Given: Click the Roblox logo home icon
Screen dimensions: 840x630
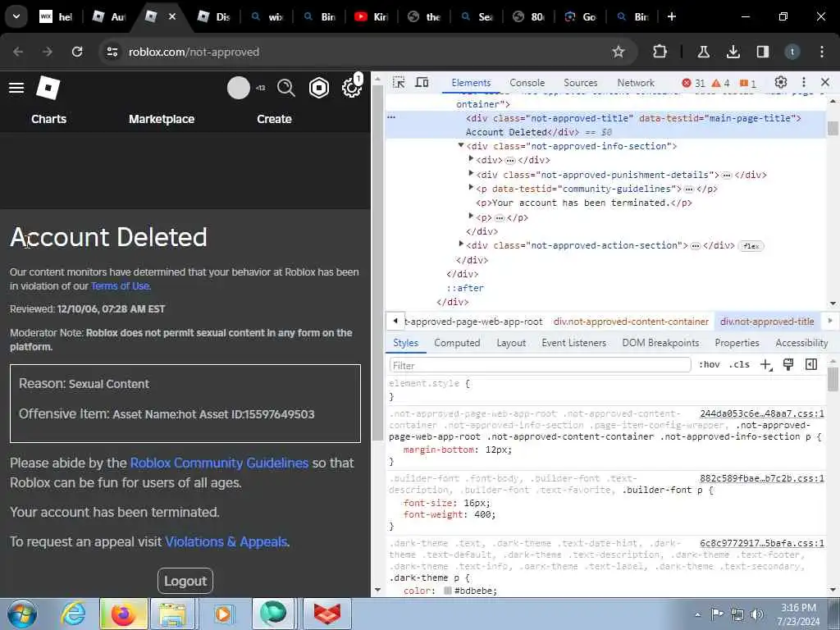Looking at the screenshot, I should point(48,88).
